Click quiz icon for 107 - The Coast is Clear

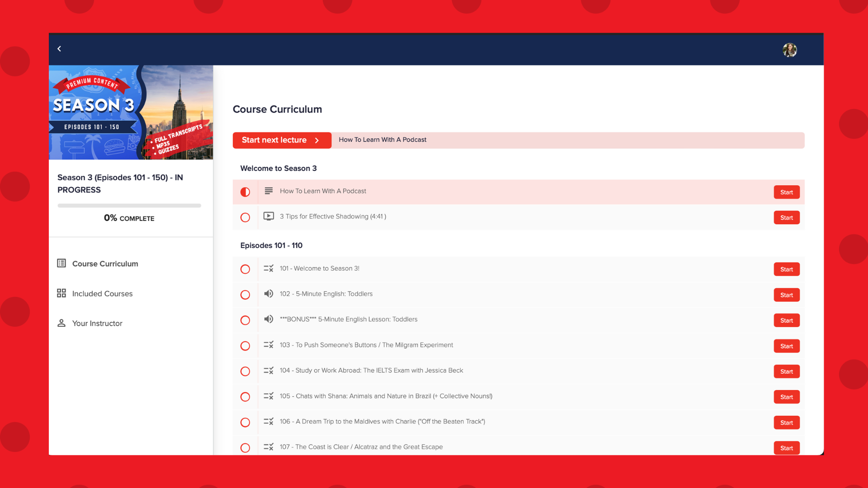[x=269, y=447]
